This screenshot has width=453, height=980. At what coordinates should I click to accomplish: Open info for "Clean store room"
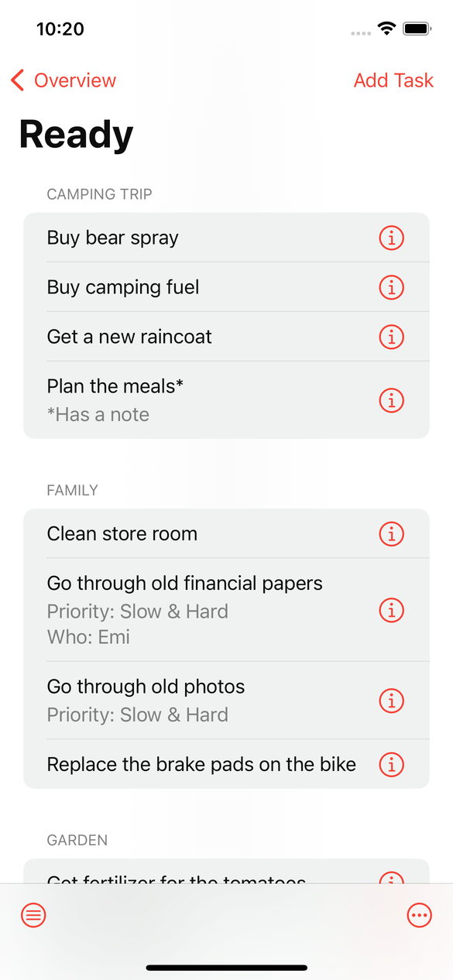tap(392, 533)
